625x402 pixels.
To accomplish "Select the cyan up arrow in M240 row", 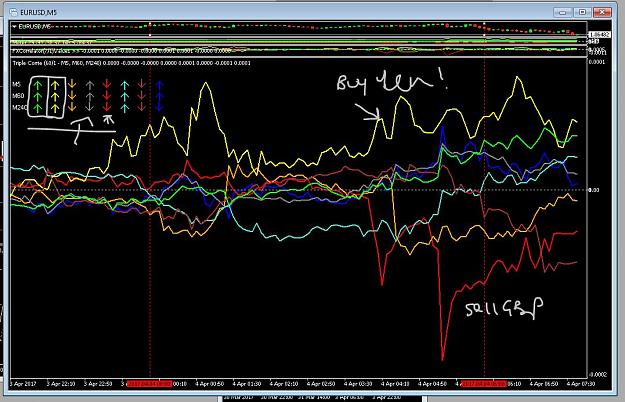I will [125, 108].
